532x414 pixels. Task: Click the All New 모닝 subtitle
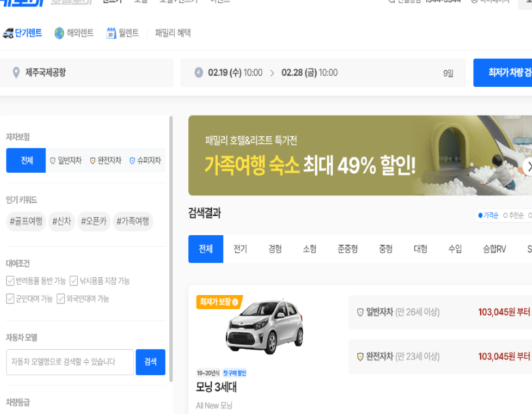point(214,406)
